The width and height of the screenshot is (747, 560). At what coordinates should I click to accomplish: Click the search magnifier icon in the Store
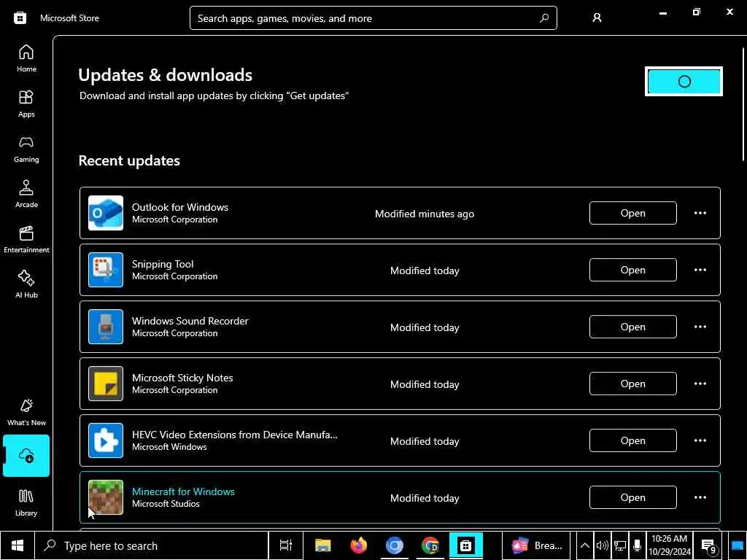point(544,18)
